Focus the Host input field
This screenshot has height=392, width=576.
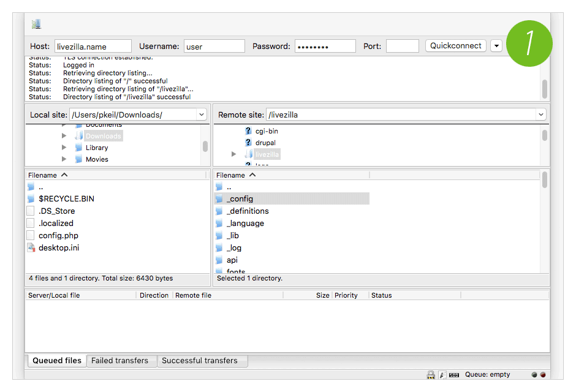[93, 47]
